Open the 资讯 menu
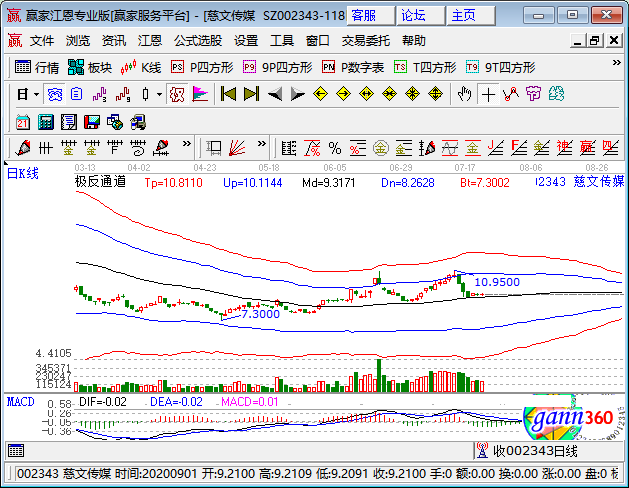This screenshot has height=488, width=629. click(x=114, y=41)
